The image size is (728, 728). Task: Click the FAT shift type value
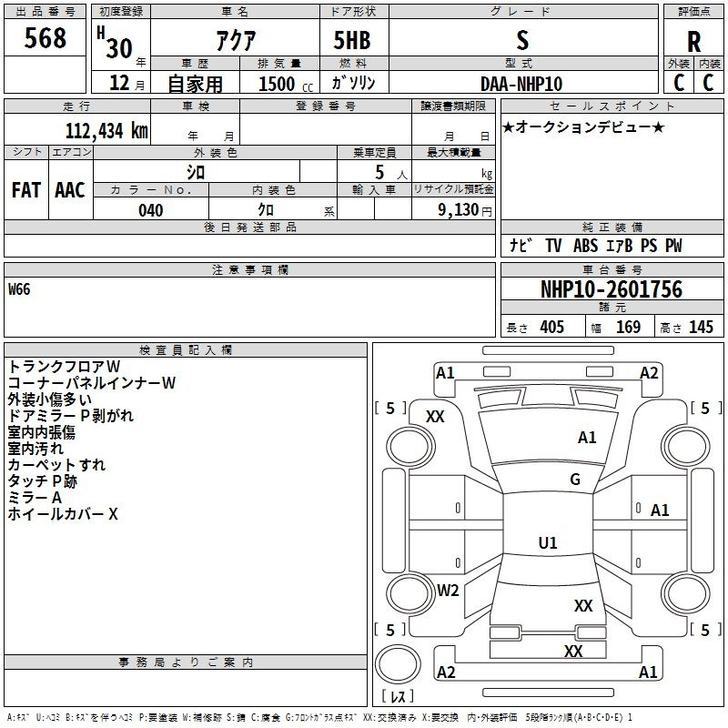26,189
